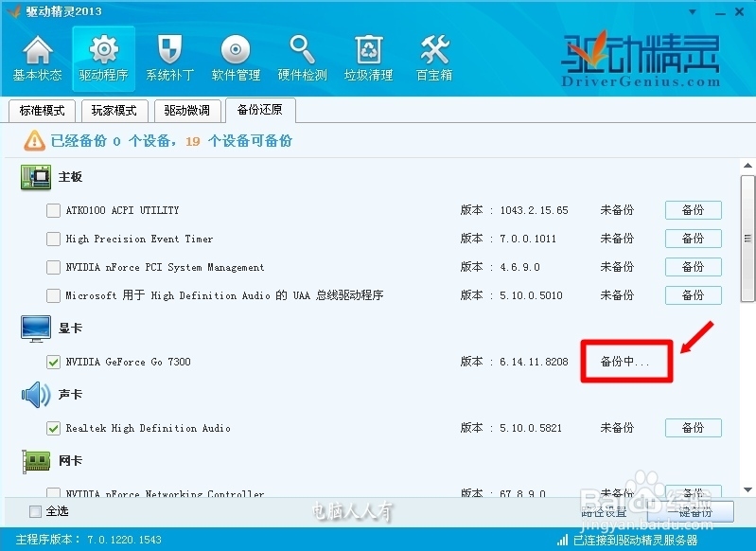756x551 pixels.
Task: Click the NVIDIA GeForce Go 7300 name
Action: pos(129,362)
